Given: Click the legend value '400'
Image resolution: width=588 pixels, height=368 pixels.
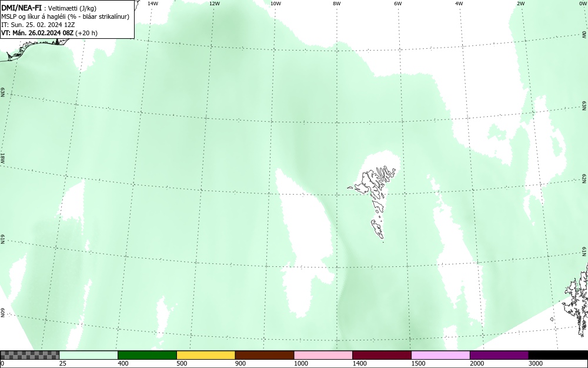Looking at the screenshot, I should tap(123, 363).
